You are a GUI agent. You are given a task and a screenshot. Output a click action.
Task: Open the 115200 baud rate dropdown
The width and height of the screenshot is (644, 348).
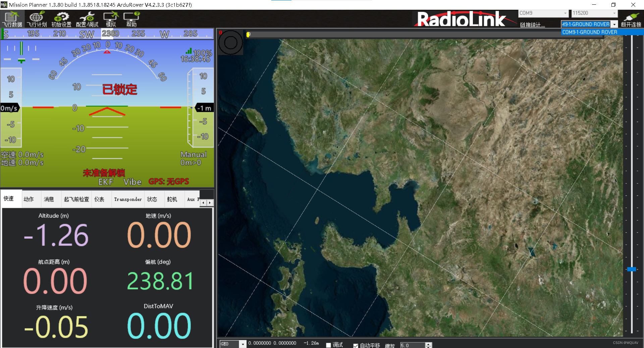coord(594,13)
